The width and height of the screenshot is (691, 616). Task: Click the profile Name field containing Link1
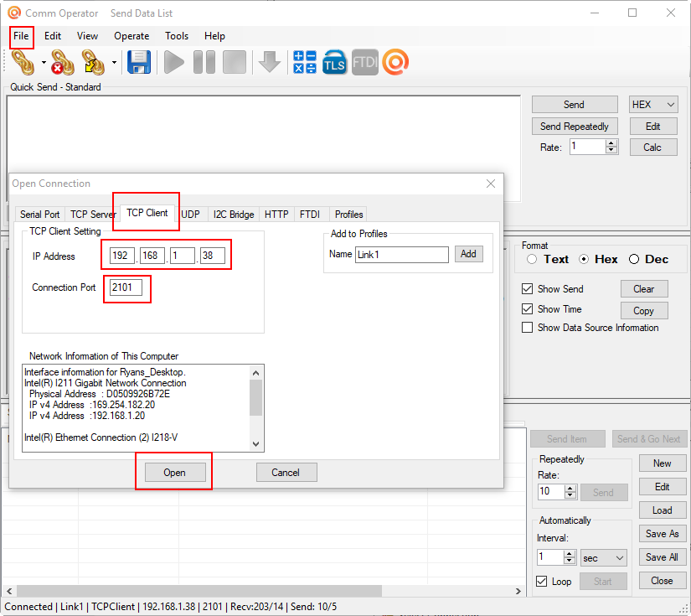(402, 255)
